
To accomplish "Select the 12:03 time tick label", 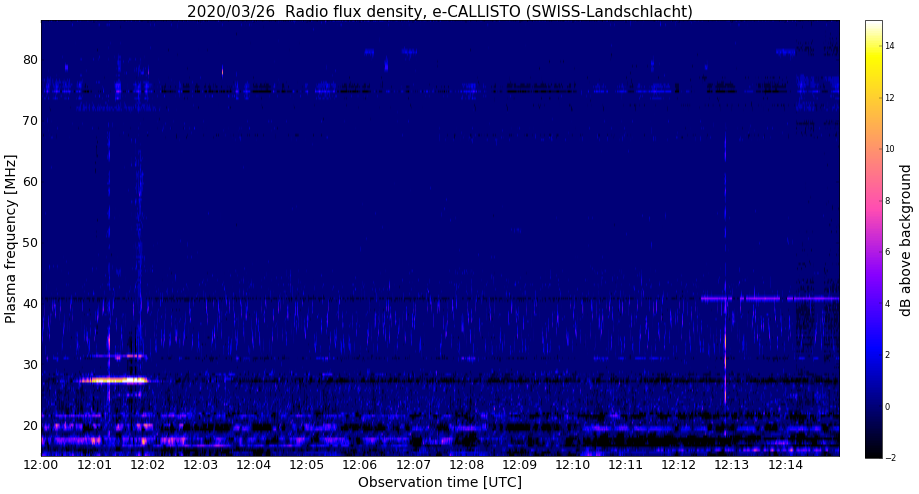I will coord(200,465).
